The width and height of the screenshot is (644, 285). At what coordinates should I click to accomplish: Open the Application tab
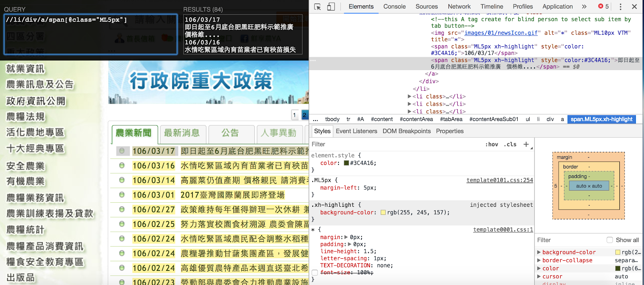pyautogui.click(x=557, y=6)
